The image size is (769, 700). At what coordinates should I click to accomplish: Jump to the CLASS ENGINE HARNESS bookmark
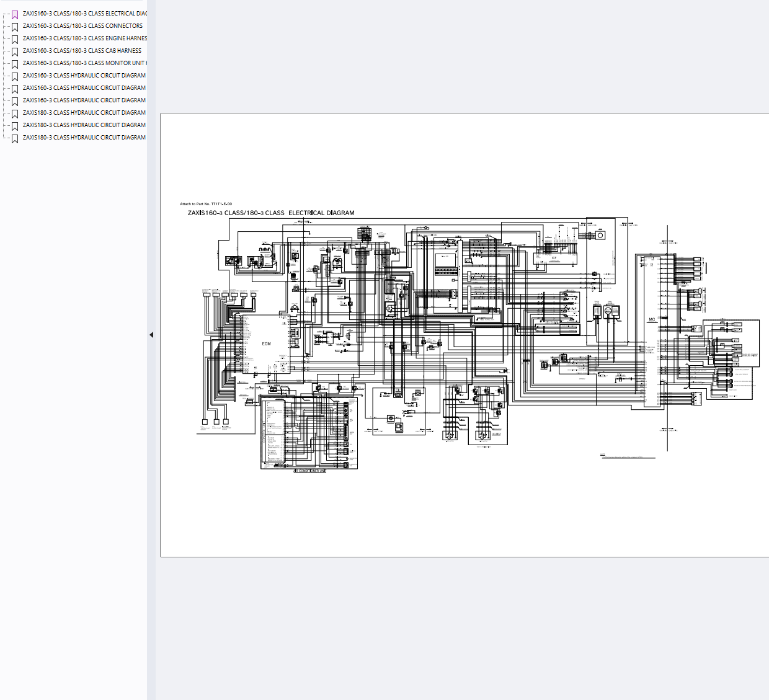tap(85, 38)
